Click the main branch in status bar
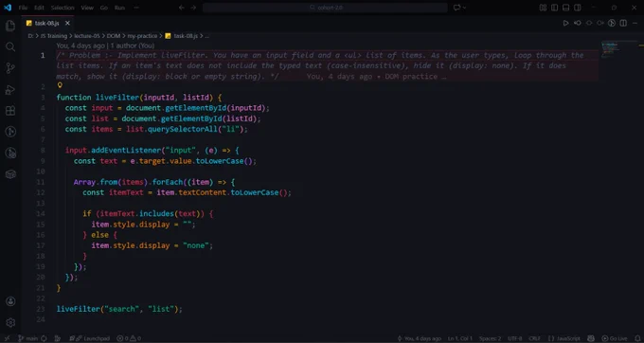Screen dimensions: 644x343 pos(28,338)
